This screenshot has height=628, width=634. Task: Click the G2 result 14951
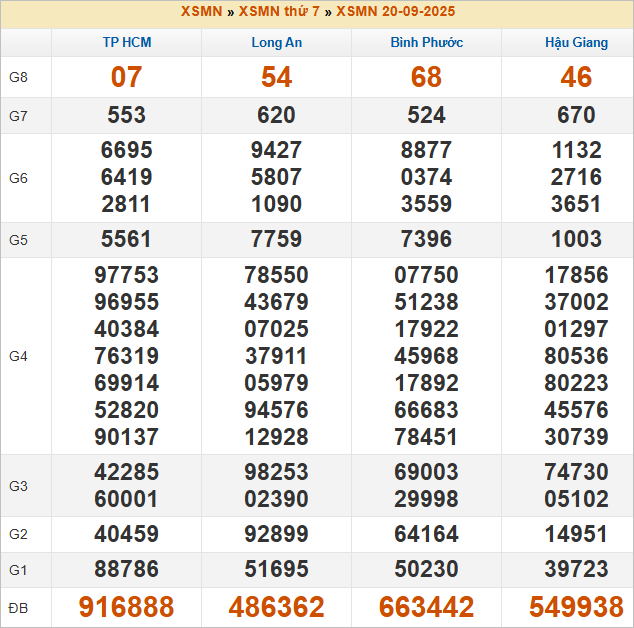[576, 534]
